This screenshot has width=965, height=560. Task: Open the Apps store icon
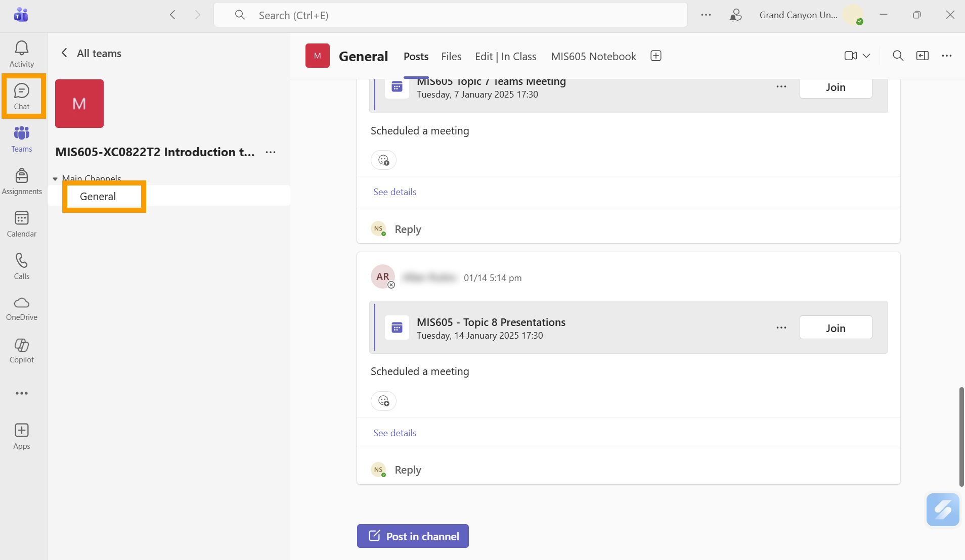pyautogui.click(x=22, y=436)
